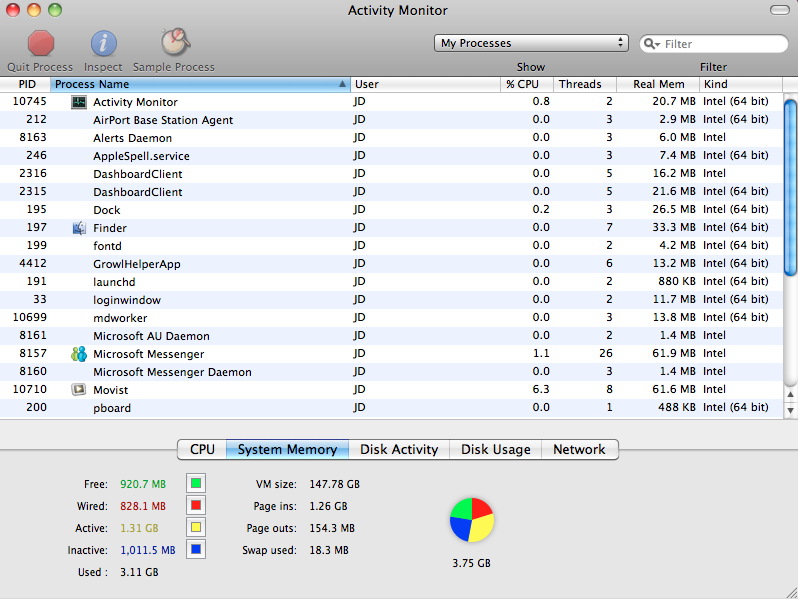Screen dimensions: 798x599
Task: Click Movist's 6.3 CPU value
Action: [x=541, y=389]
